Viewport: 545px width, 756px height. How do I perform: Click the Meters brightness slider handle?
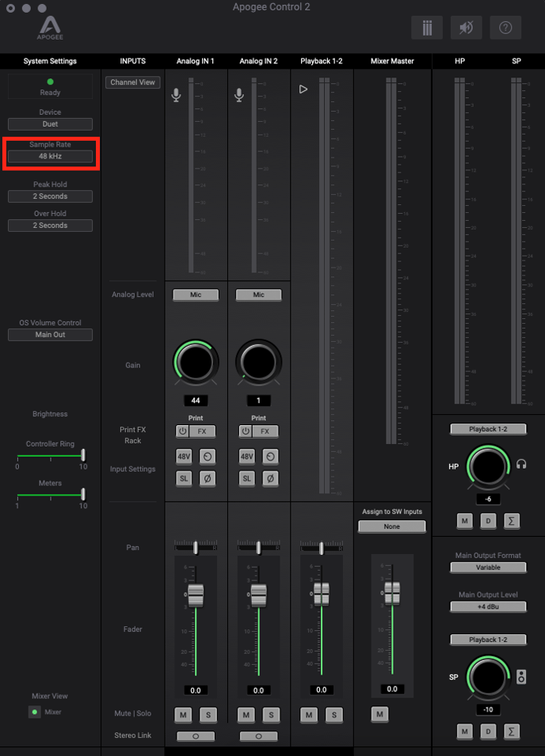tap(83, 494)
